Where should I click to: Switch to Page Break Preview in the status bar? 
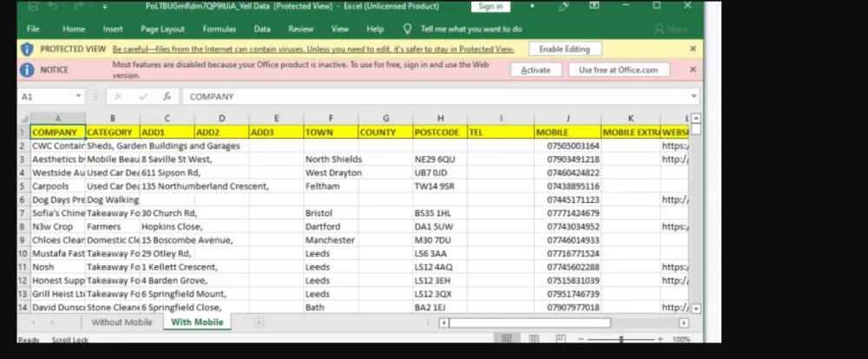point(560,338)
